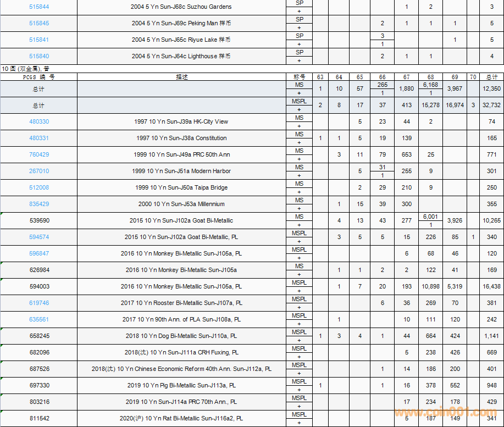Click the 596847 Monkey PL link
The width and height of the screenshot is (504, 427).
(x=38, y=253)
